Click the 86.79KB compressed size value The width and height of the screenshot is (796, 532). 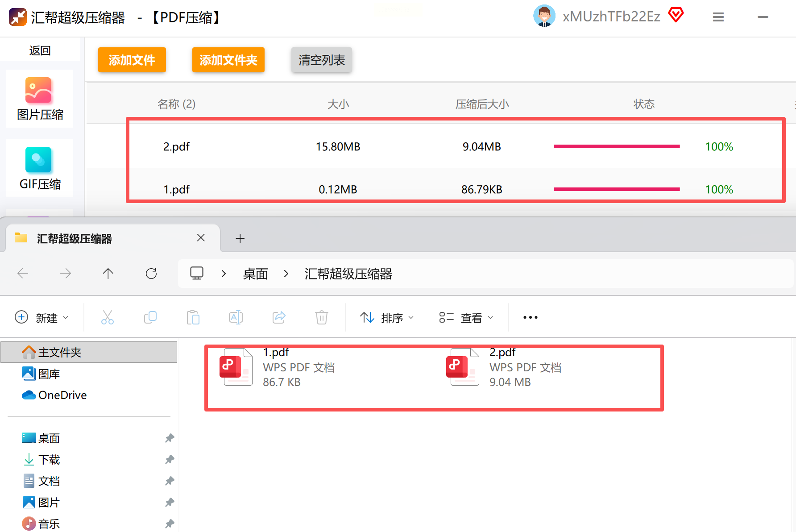(x=482, y=189)
